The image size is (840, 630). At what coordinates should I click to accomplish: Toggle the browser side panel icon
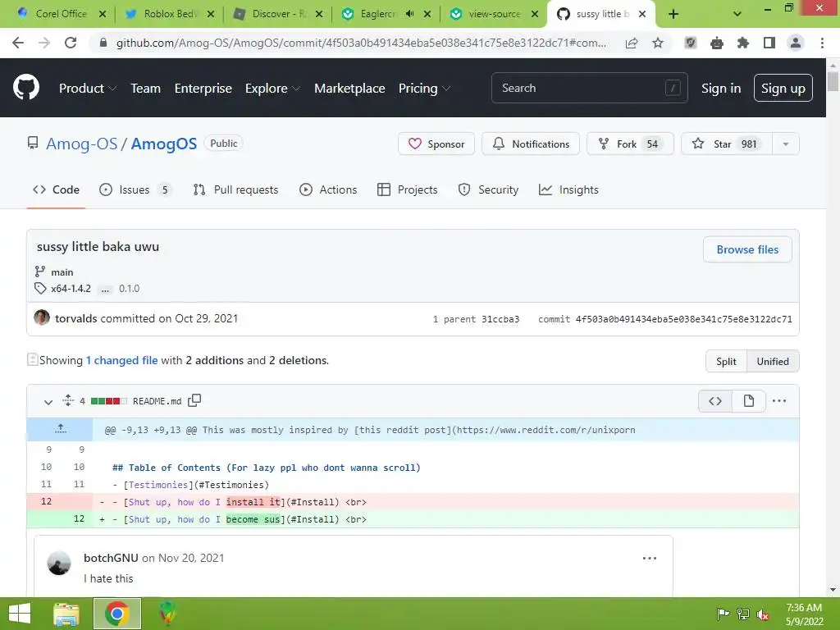pyautogui.click(x=769, y=43)
